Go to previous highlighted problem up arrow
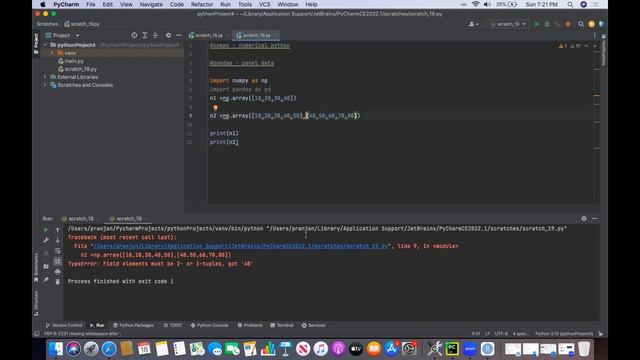Image resolution: width=640 pixels, height=360 pixels. [x=587, y=46]
